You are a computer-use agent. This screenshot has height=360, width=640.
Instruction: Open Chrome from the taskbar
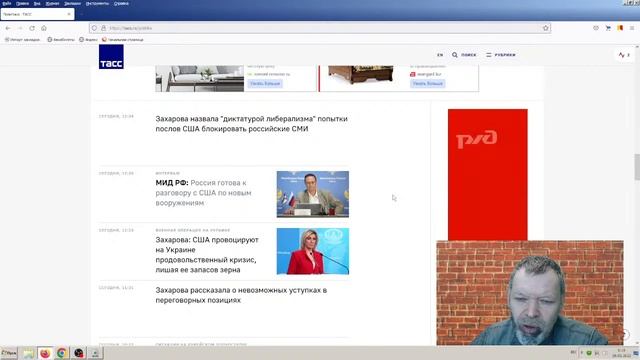[62, 353]
